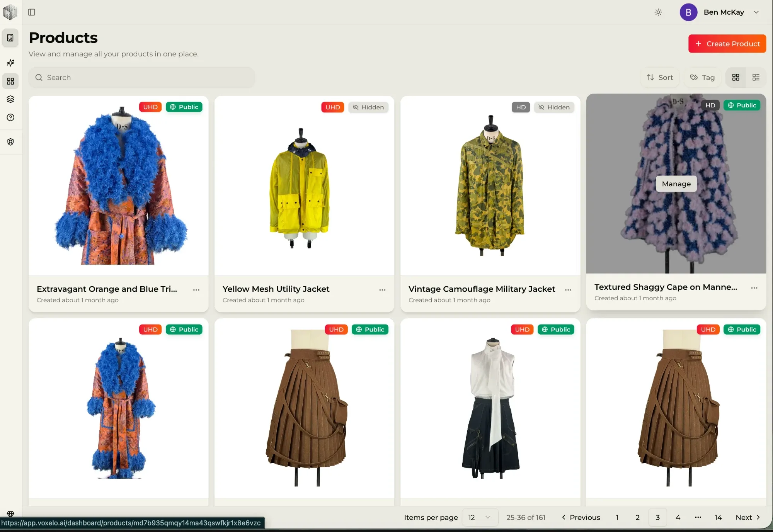This screenshot has width=773, height=532.
Task: Go to the Next page
Action: click(748, 517)
